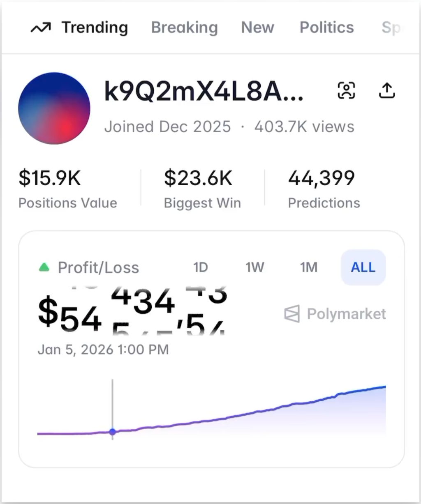Show the 1D profit range
421x504 pixels.
[x=201, y=267]
